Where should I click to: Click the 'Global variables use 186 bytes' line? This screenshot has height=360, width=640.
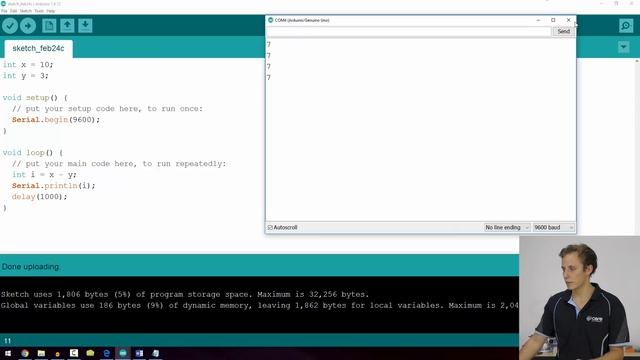coord(260,305)
